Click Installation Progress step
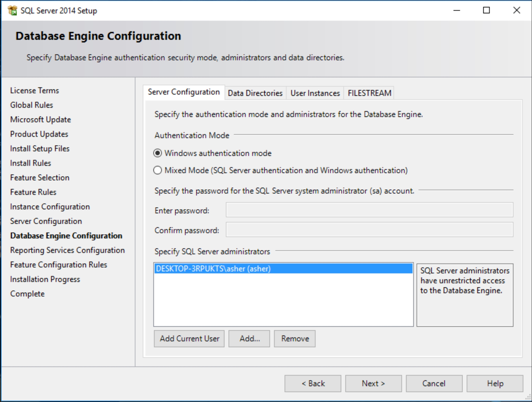Screen dimensions: 532x402 45,280
